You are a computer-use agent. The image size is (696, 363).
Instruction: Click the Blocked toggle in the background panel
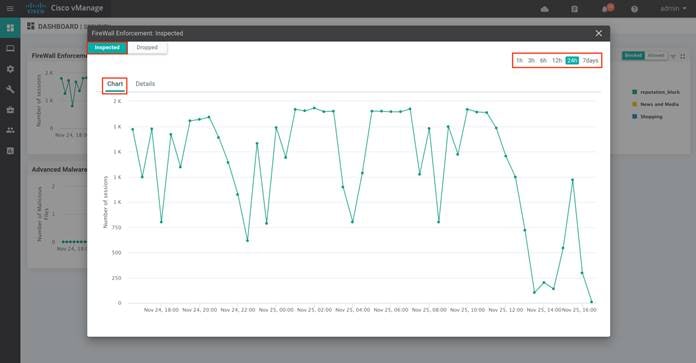(633, 55)
